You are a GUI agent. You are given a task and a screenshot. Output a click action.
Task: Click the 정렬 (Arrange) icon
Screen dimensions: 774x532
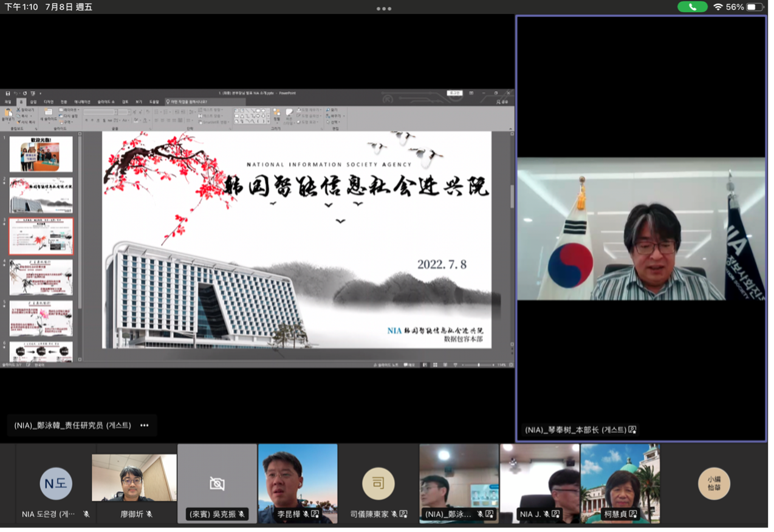click(x=276, y=113)
